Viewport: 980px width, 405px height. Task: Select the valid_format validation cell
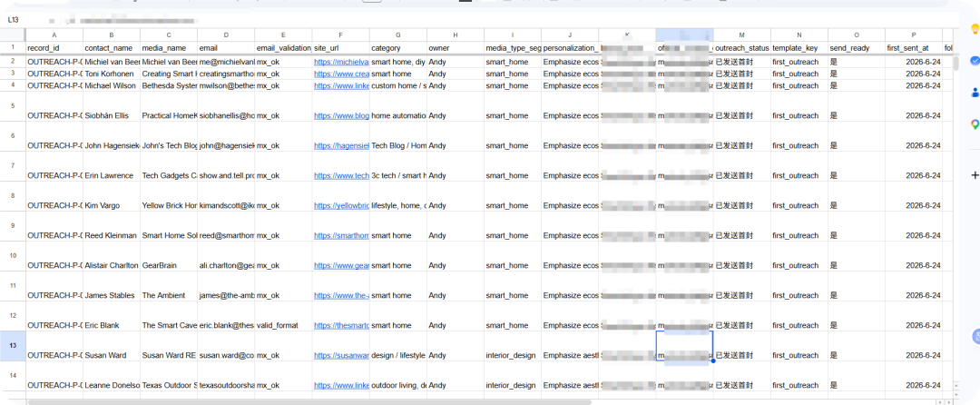[x=283, y=317]
